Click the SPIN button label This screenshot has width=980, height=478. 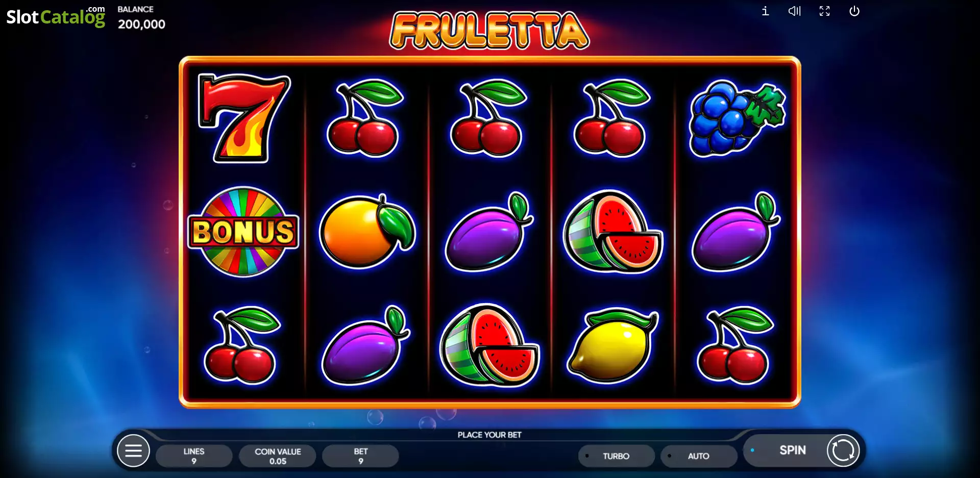[792, 450]
